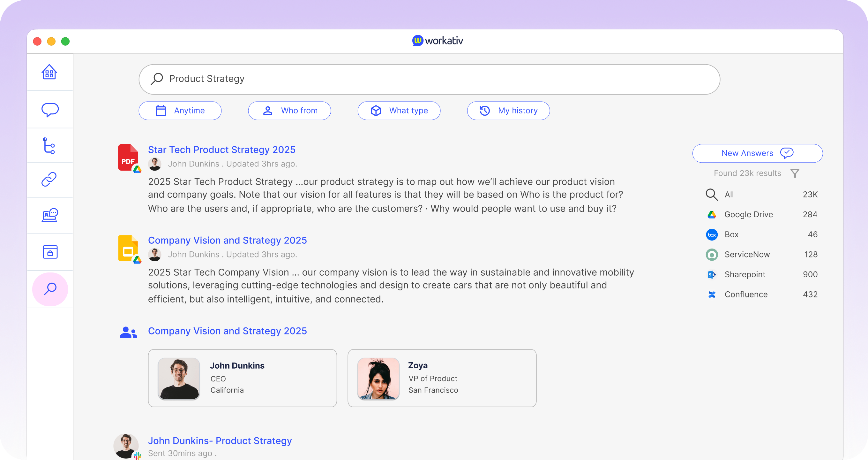Image resolution: width=868 pixels, height=460 pixels.
Task: Open the chat panel in the sidebar
Action: 50,109
